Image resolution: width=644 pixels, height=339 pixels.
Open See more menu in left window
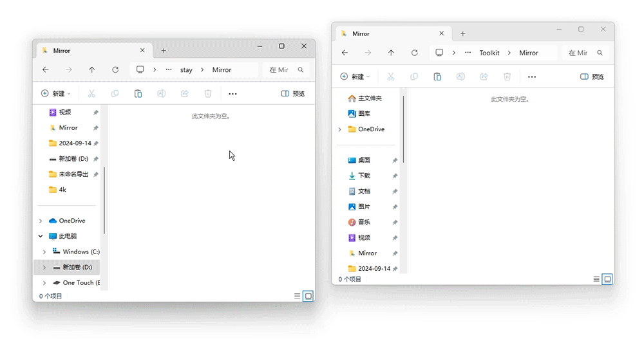click(233, 94)
